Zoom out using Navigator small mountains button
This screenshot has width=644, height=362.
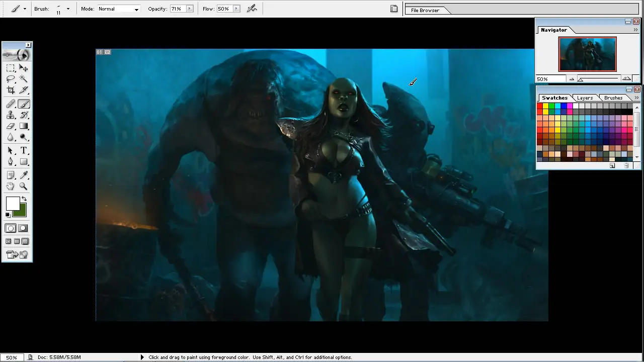571,79
